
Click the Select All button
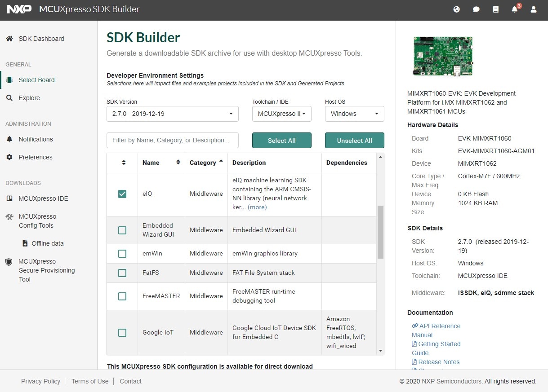281,140
